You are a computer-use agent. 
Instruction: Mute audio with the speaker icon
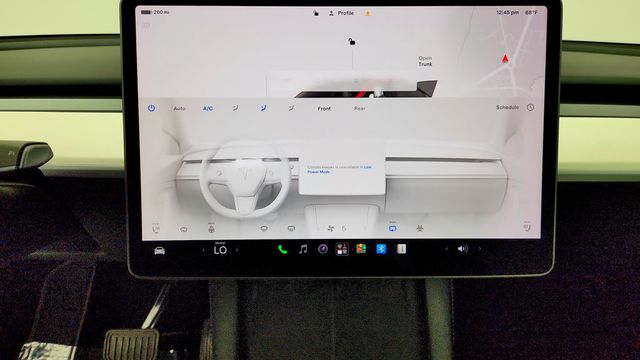click(462, 249)
